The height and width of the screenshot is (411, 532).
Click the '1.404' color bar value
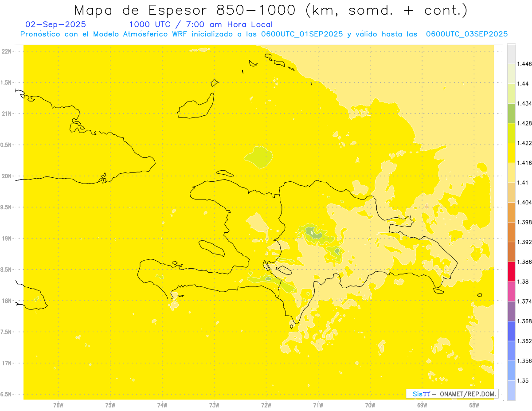[524, 203]
